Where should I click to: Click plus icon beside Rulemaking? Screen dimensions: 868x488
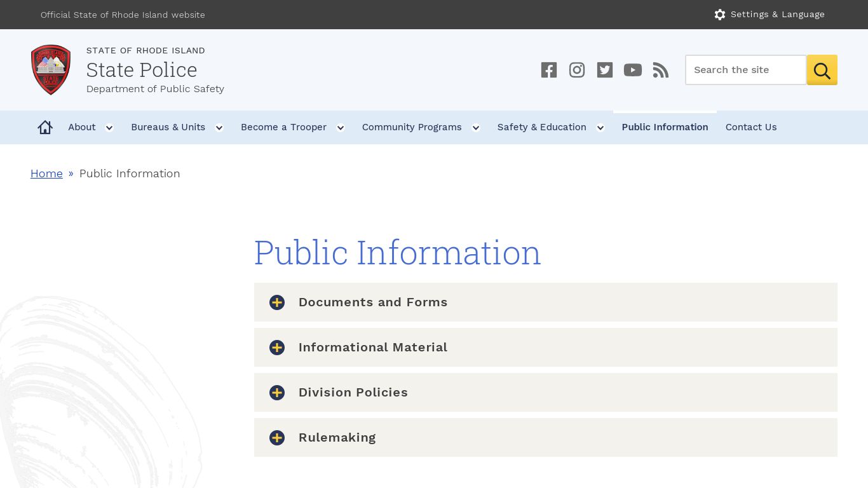tap(277, 438)
